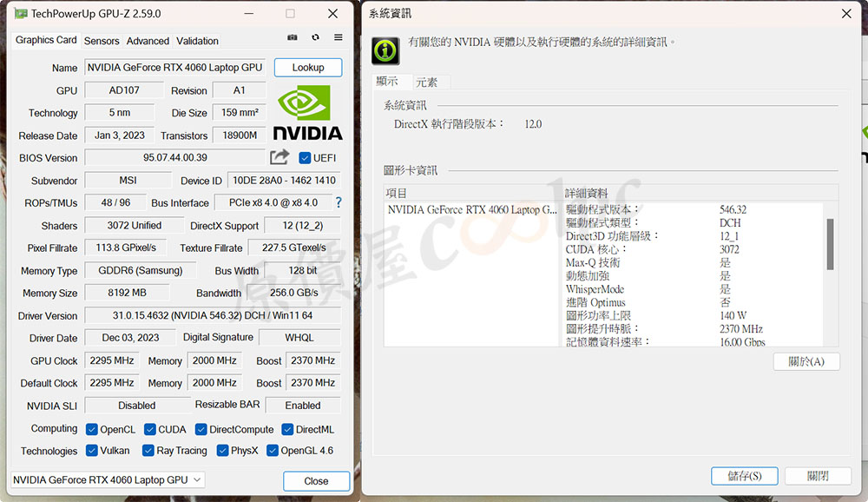Click the GPU-Z screenshot camera icon
This screenshot has width=868, height=502.
(293, 37)
